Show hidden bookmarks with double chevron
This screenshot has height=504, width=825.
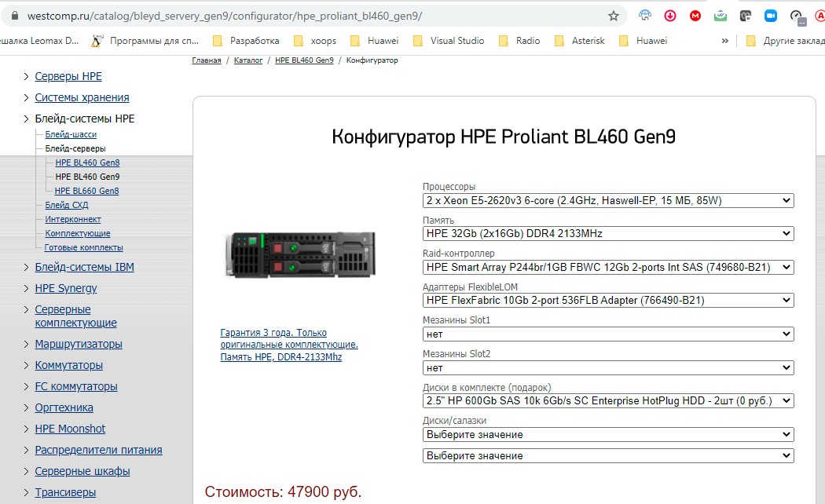click(x=725, y=41)
